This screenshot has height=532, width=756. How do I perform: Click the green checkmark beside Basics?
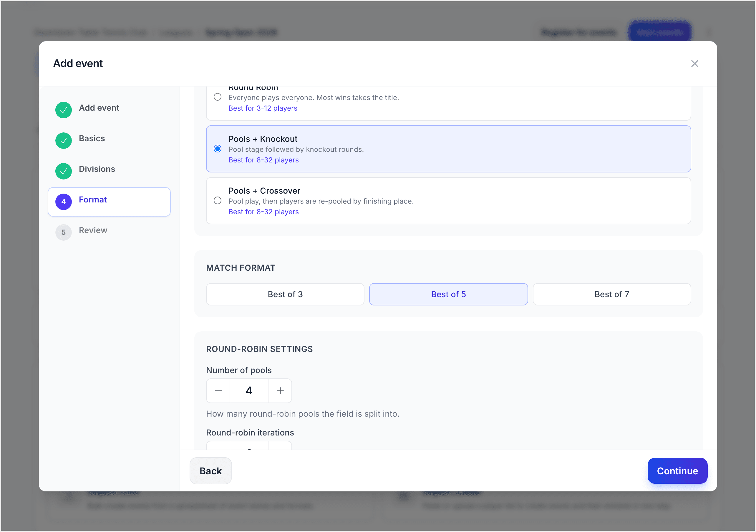[64, 141]
